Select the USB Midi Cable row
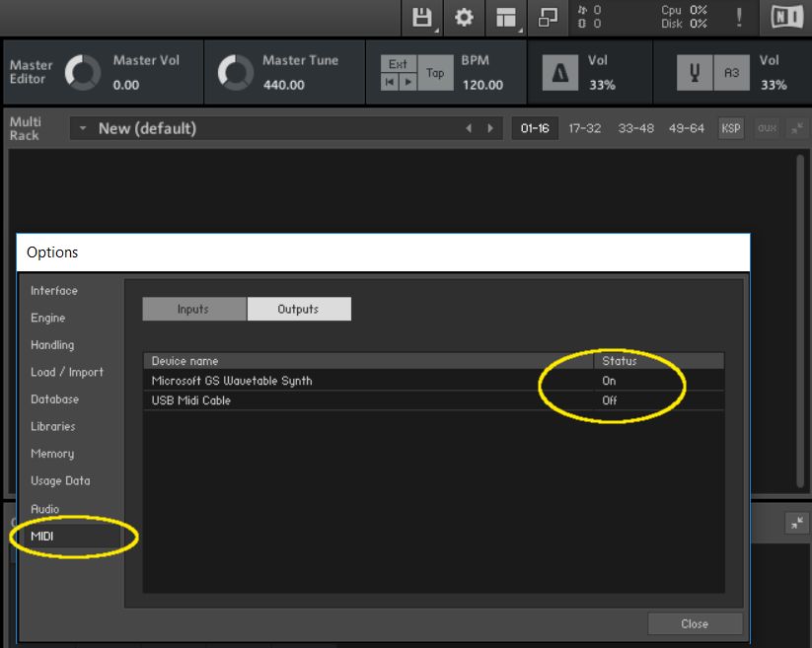Screen dimensions: 812x648 tap(433, 400)
